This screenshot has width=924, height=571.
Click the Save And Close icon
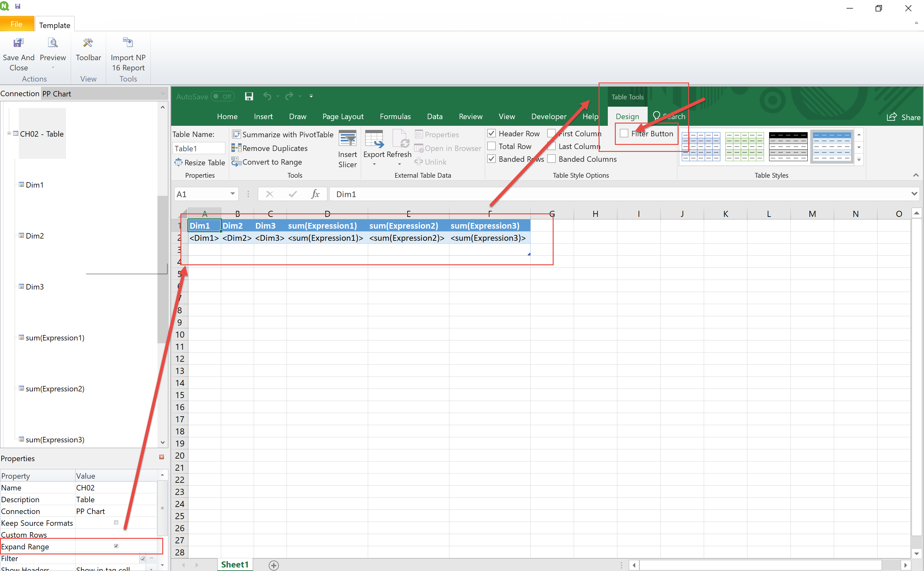pyautogui.click(x=18, y=43)
